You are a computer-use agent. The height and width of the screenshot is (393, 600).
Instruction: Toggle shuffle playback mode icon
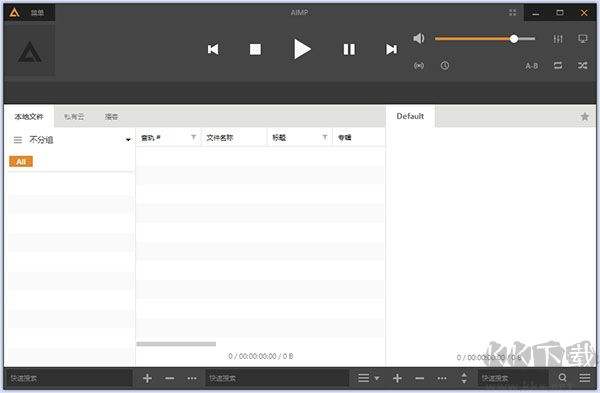click(583, 65)
